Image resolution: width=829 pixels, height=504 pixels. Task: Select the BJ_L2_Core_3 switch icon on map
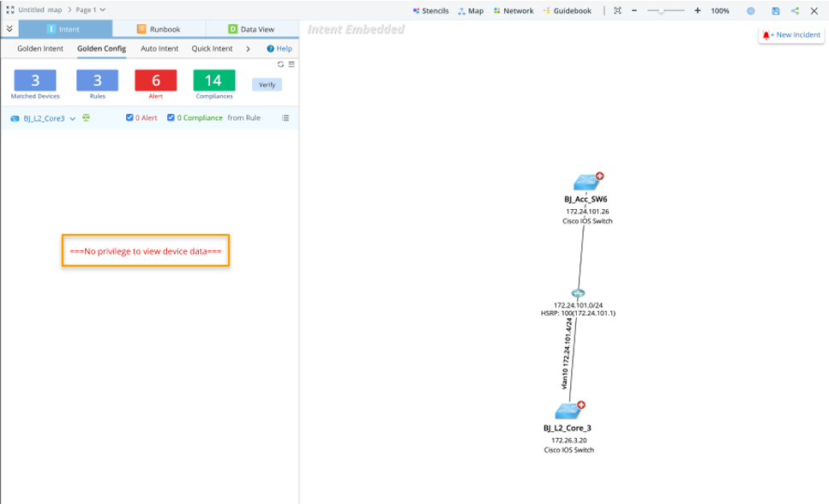(568, 411)
